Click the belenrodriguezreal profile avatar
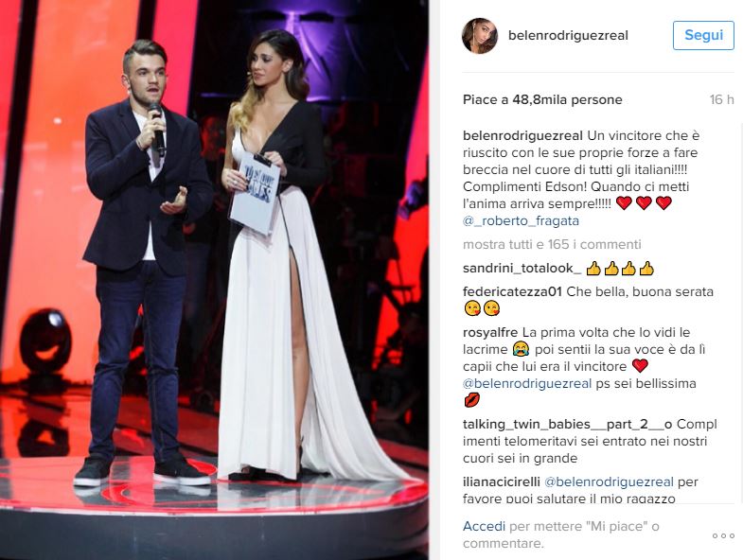743x560 pixels. (480, 36)
